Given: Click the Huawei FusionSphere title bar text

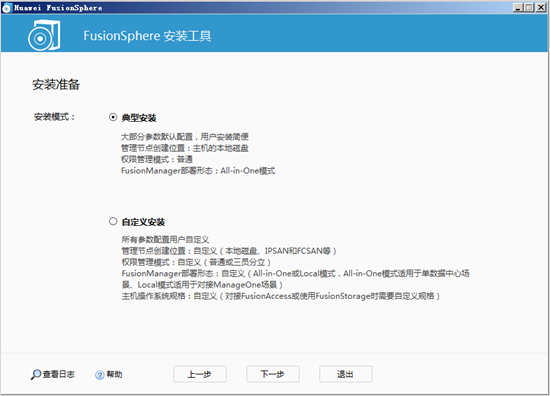Looking at the screenshot, I should pos(58,8).
